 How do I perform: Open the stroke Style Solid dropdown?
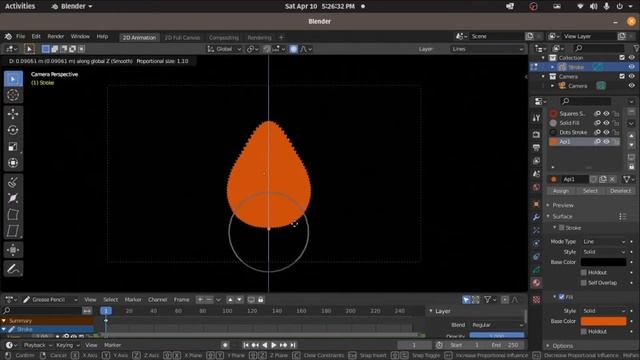click(603, 252)
